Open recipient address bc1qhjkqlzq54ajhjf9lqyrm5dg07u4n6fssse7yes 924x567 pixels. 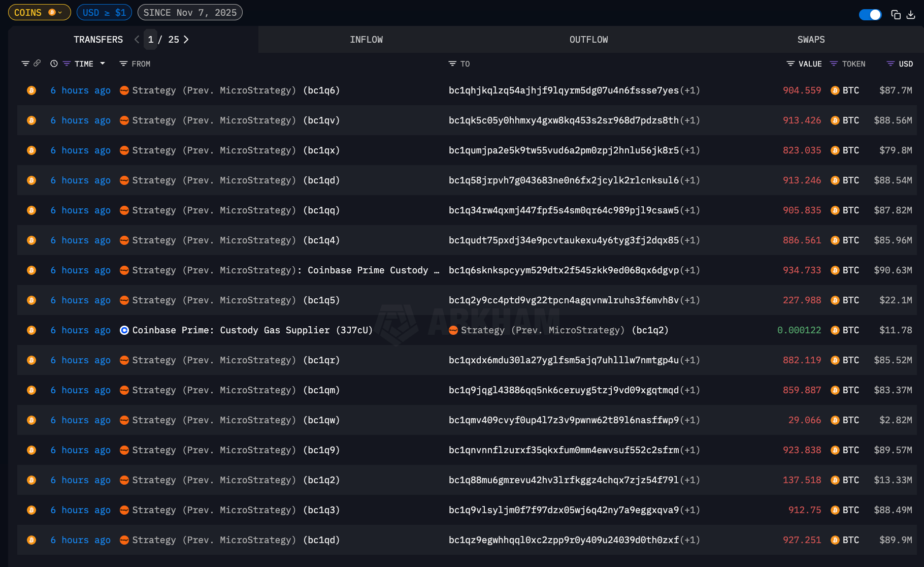[x=564, y=90]
